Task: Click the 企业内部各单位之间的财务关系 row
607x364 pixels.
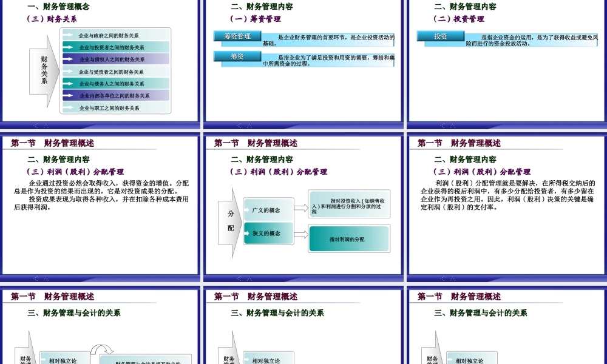Action: coord(115,96)
